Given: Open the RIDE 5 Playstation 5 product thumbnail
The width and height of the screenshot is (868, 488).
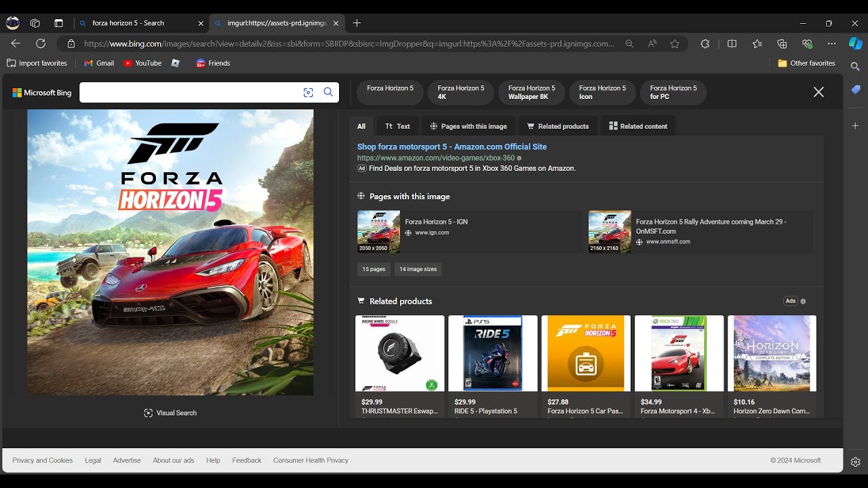Looking at the screenshot, I should [x=493, y=353].
